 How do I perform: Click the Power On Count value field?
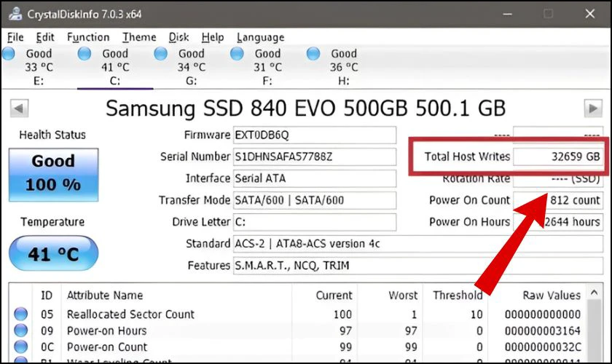558,200
